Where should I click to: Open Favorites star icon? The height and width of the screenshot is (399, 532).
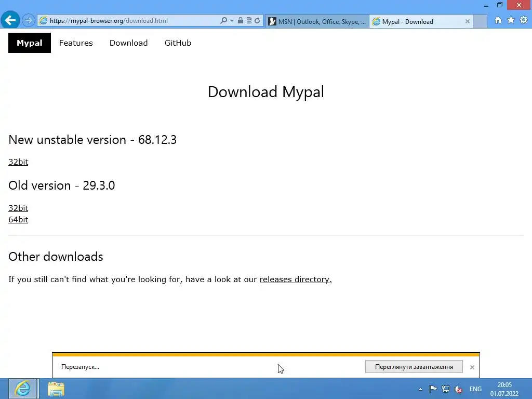click(x=511, y=20)
